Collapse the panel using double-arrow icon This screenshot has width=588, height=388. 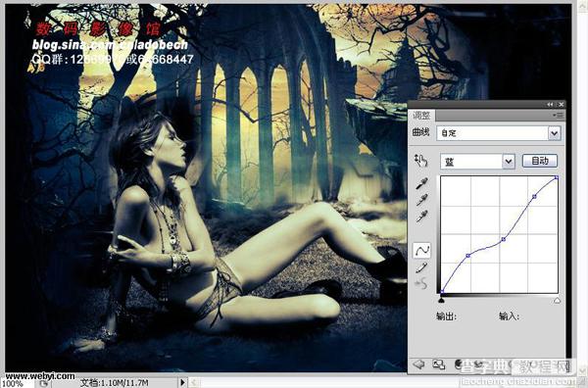pos(550,104)
